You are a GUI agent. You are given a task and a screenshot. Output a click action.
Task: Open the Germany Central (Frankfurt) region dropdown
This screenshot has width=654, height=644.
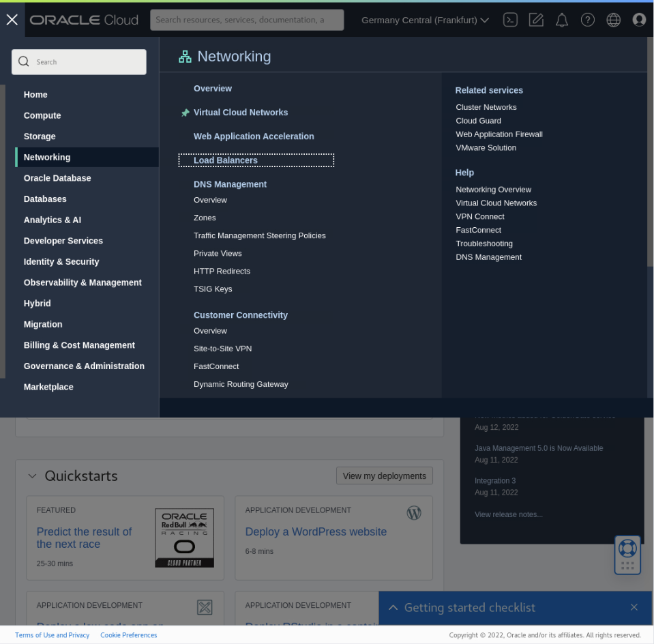[x=425, y=20]
